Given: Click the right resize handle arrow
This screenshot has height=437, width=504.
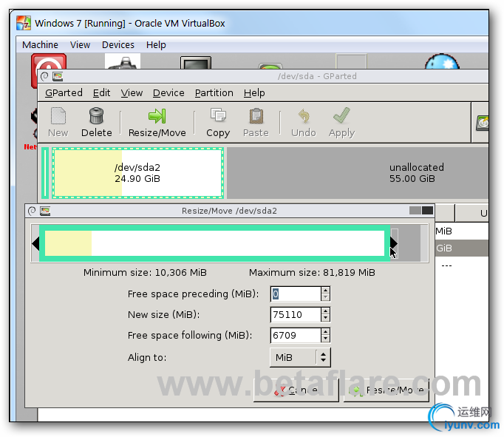Looking at the screenshot, I should pos(394,243).
